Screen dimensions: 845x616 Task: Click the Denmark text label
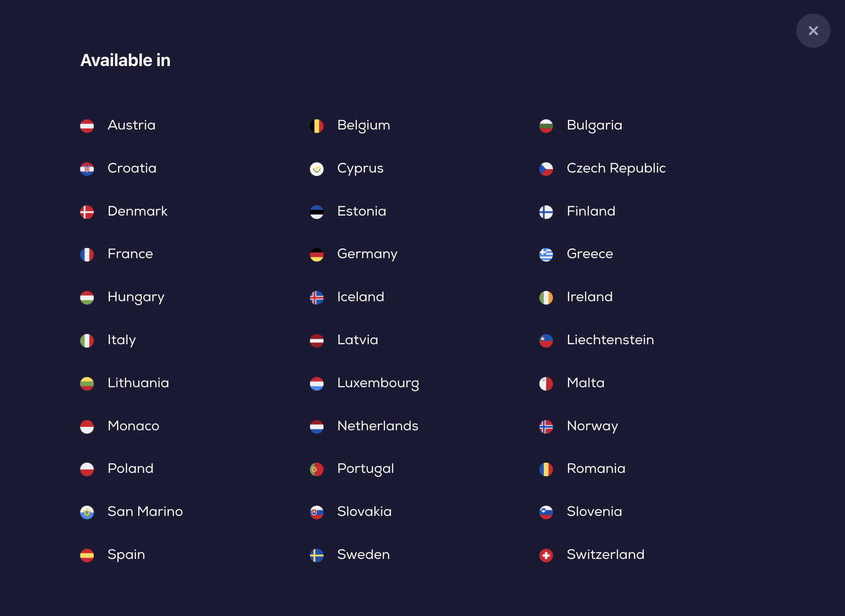pos(137,211)
